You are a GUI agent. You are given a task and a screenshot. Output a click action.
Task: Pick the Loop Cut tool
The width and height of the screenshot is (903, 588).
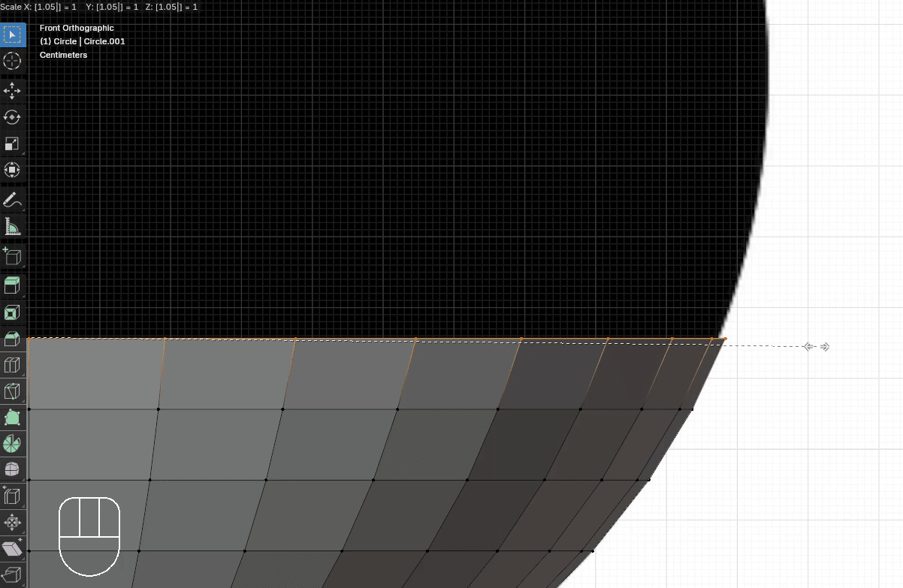click(x=13, y=365)
